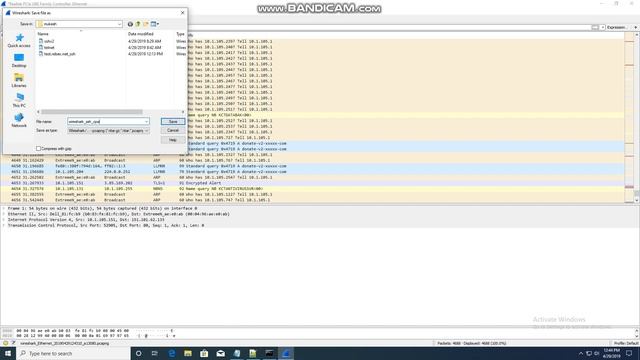Click the file list scroll-right arrow
Screen dimensions: 640x360
[183, 112]
